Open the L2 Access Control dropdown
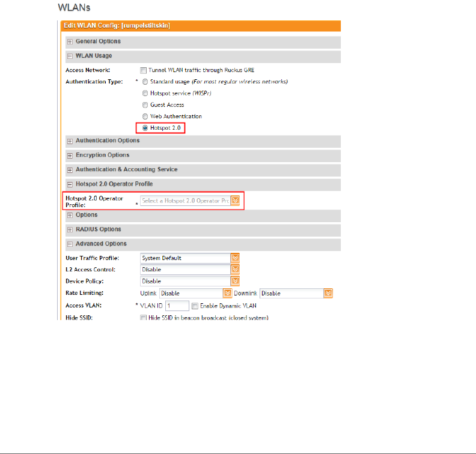The height and width of the screenshot is (454, 476). point(235,270)
